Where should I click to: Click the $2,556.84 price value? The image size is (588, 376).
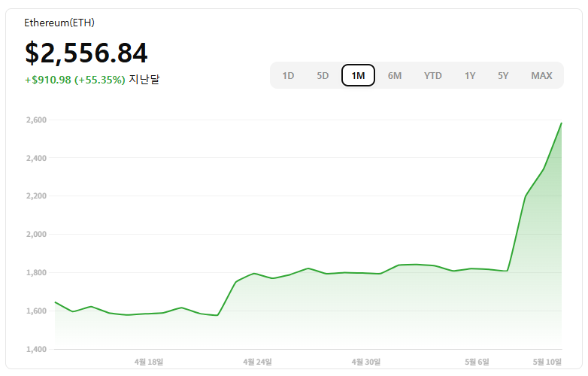(x=86, y=53)
